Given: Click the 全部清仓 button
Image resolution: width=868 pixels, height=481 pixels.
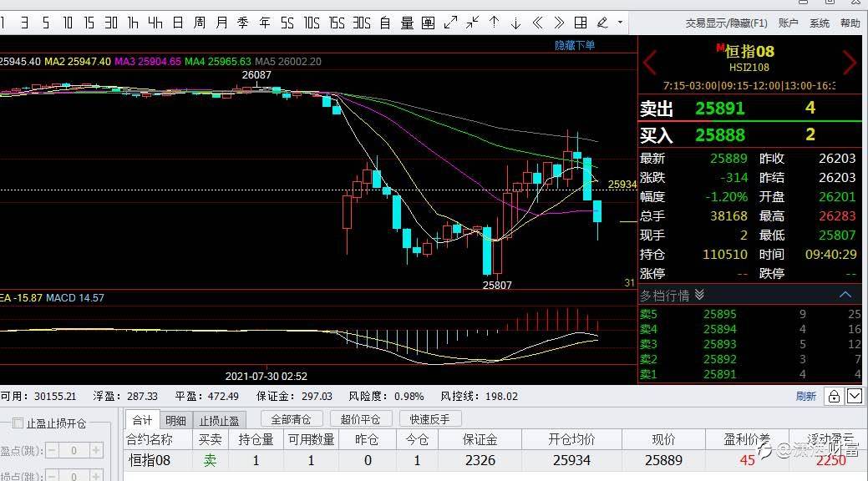Looking at the screenshot, I should click(292, 419).
